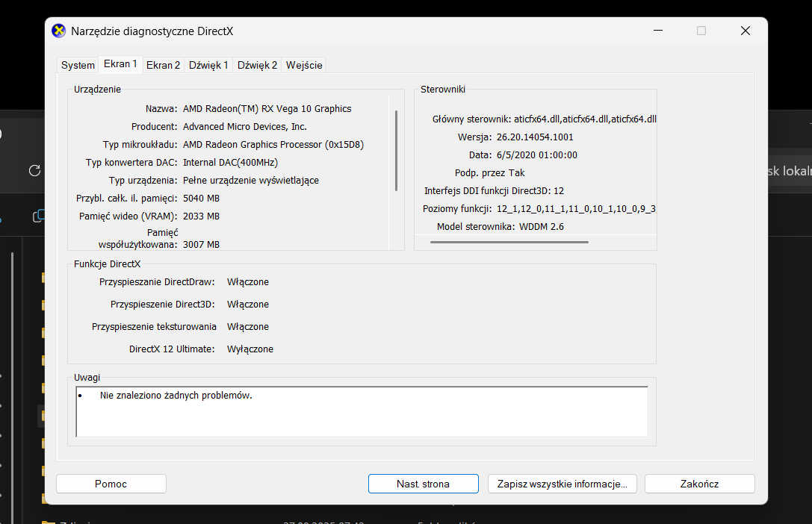Switch to the Wejście tab
The width and height of the screenshot is (812, 524).
(304, 65)
